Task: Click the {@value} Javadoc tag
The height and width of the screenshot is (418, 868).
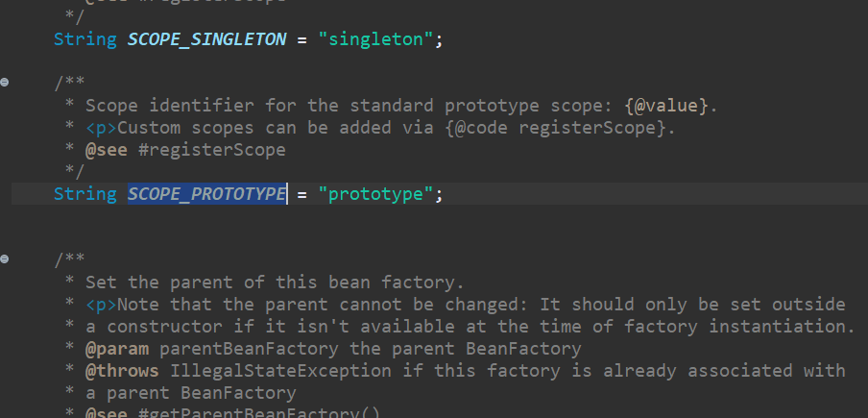Action: [665, 105]
